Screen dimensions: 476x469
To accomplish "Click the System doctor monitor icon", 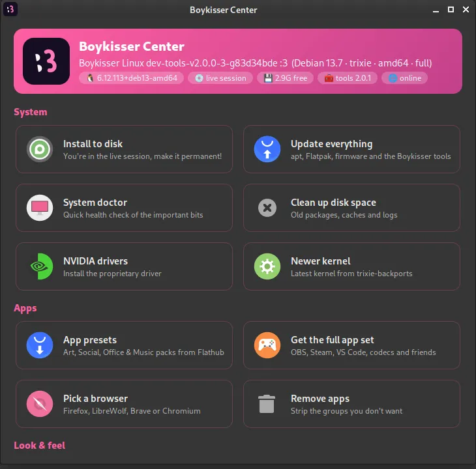I will [40, 208].
